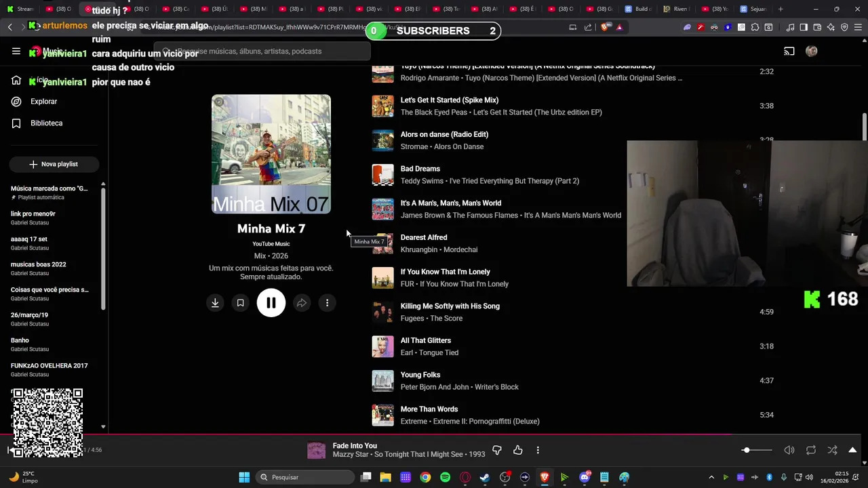Save playlist to library bookmark button
The height and width of the screenshot is (488, 868).
[240, 303]
